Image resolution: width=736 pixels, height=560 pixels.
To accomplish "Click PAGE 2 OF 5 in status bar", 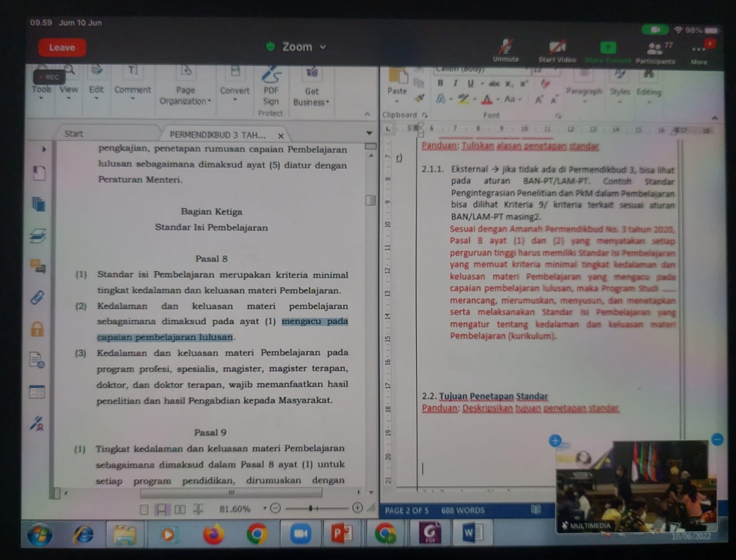I will tap(407, 510).
